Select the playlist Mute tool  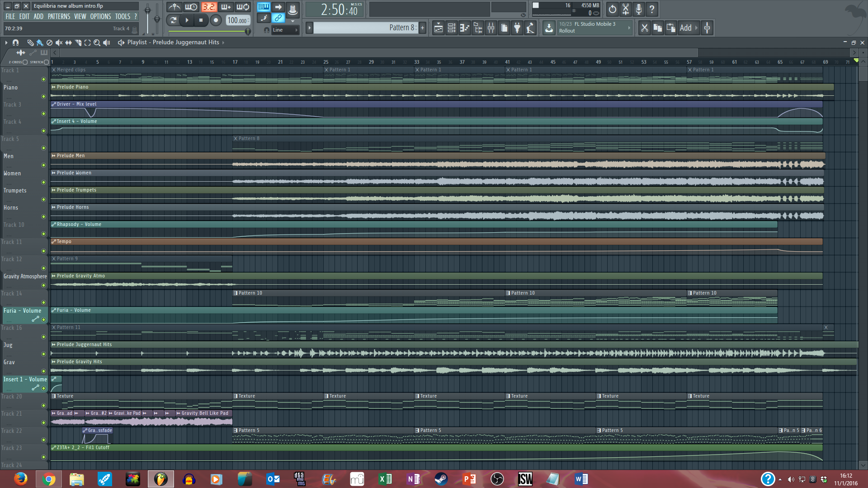(x=59, y=42)
